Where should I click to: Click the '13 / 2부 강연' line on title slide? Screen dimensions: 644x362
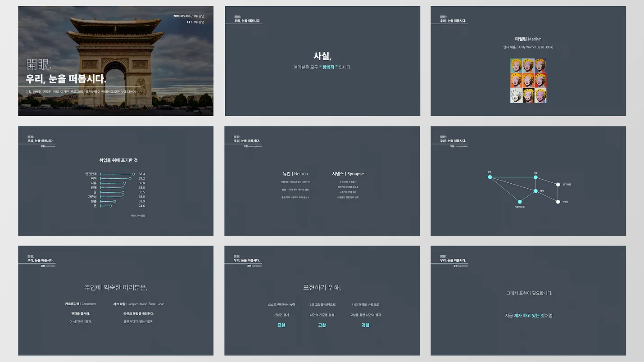(195, 22)
